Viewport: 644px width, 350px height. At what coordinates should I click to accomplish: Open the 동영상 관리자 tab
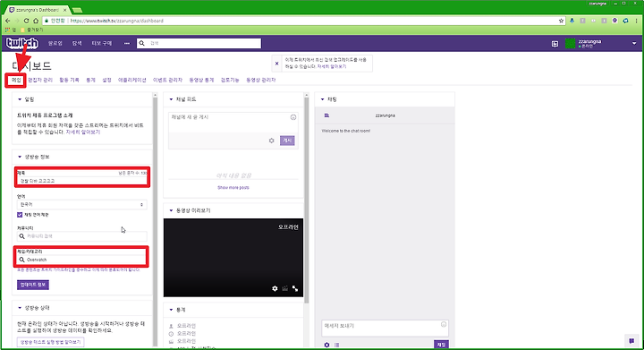point(261,80)
